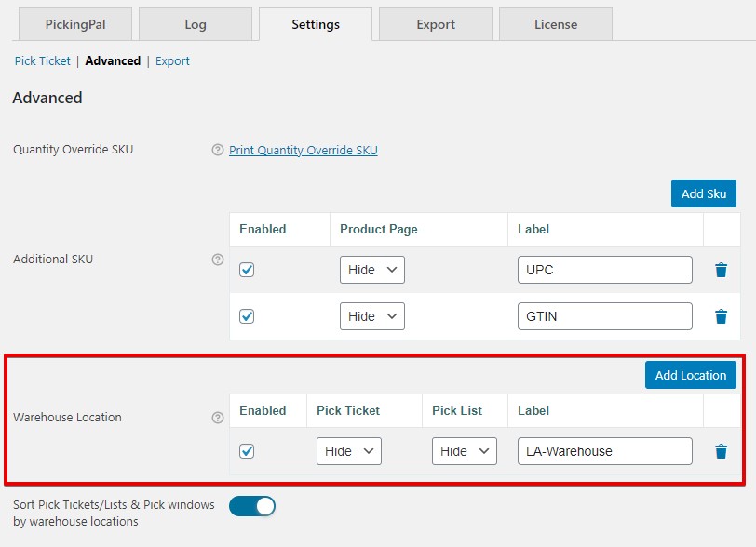Select the Pick Ticket settings link

(42, 60)
